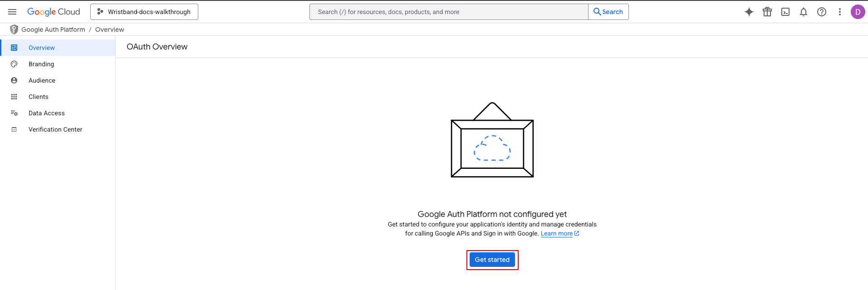Click the Clients grid icon
Viewport: 868px width, 290px height.
14,97
